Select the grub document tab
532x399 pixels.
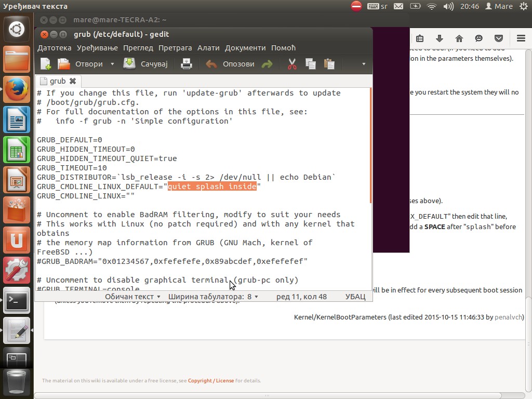pyautogui.click(x=58, y=81)
